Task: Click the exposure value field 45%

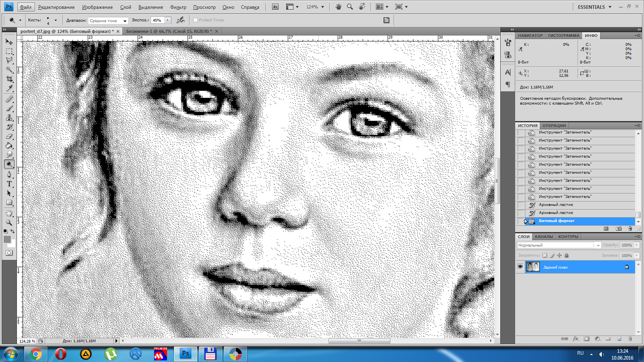Action: click(157, 20)
